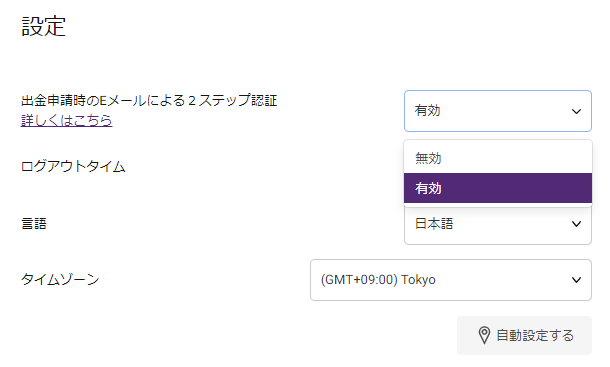Choose the highlighted 有効 option
This screenshot has width=610, height=367.
(x=498, y=188)
